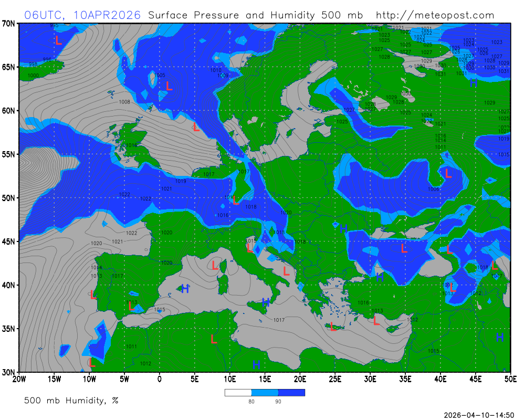This screenshot has width=525, height=420.
Task: Click the '500 mb Humidity, %' caption
Action: point(71,401)
